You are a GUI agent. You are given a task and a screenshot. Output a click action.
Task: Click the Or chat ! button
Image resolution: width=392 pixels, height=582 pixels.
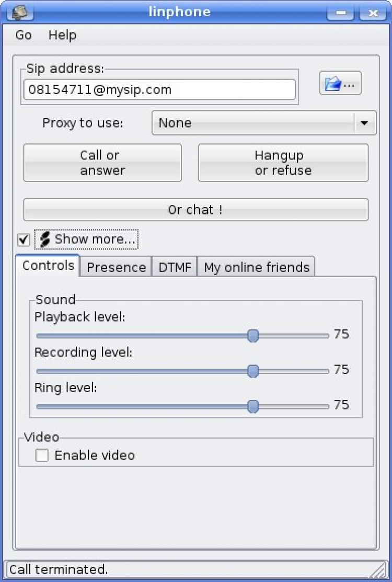coord(195,210)
